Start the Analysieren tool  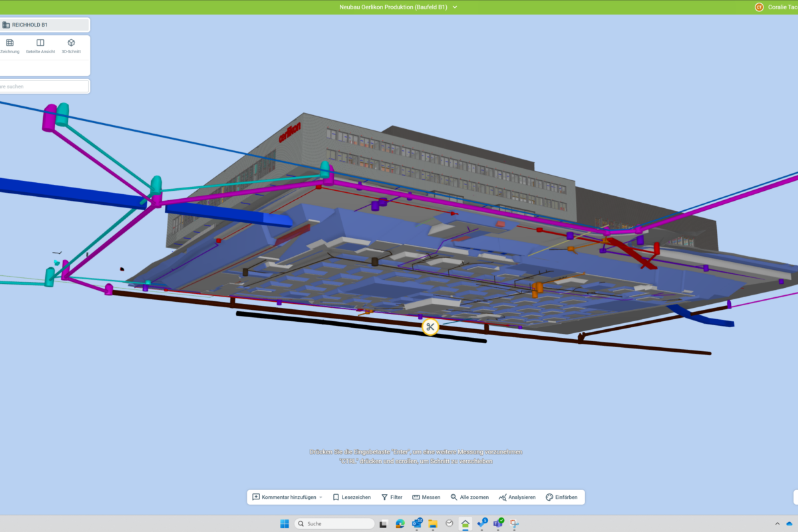point(517,497)
